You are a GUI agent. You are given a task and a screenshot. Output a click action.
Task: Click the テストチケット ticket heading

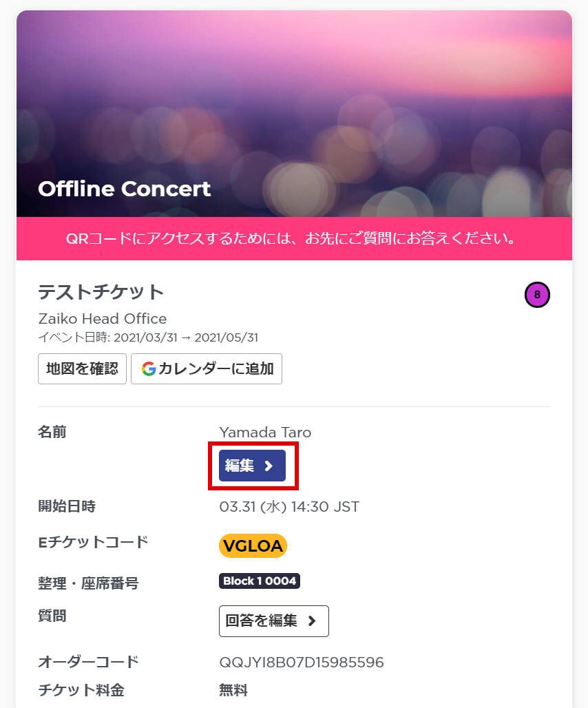101,292
